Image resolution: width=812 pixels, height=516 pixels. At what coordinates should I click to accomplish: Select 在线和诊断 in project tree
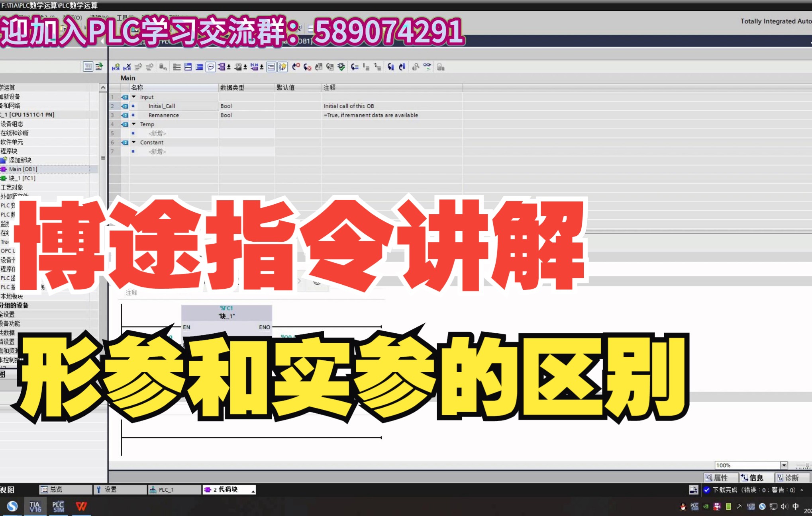point(14,133)
